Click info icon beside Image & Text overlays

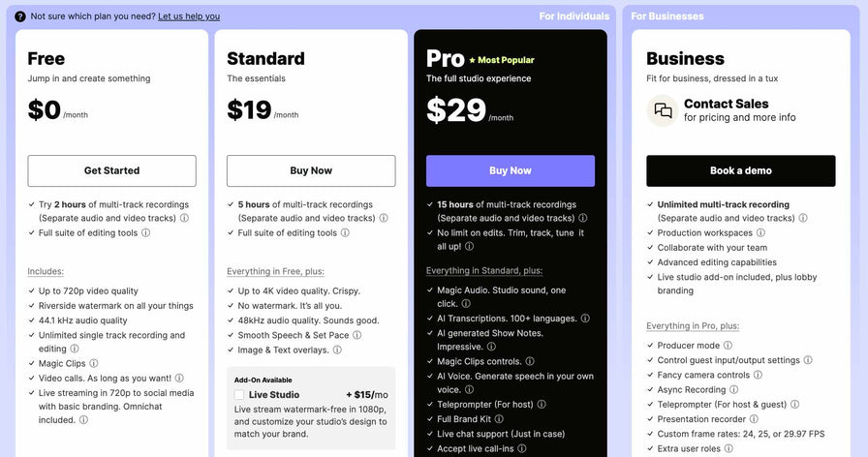click(337, 350)
